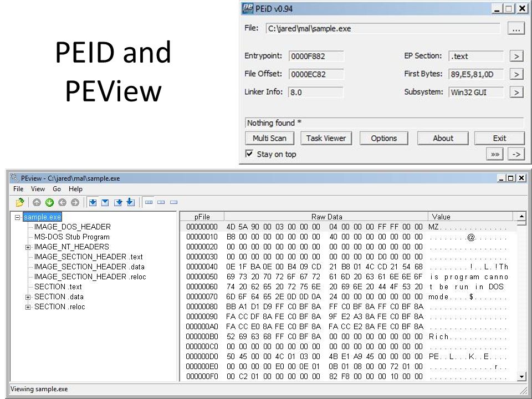Select IMAGE_SECTION_HEADER .data item

89,267
